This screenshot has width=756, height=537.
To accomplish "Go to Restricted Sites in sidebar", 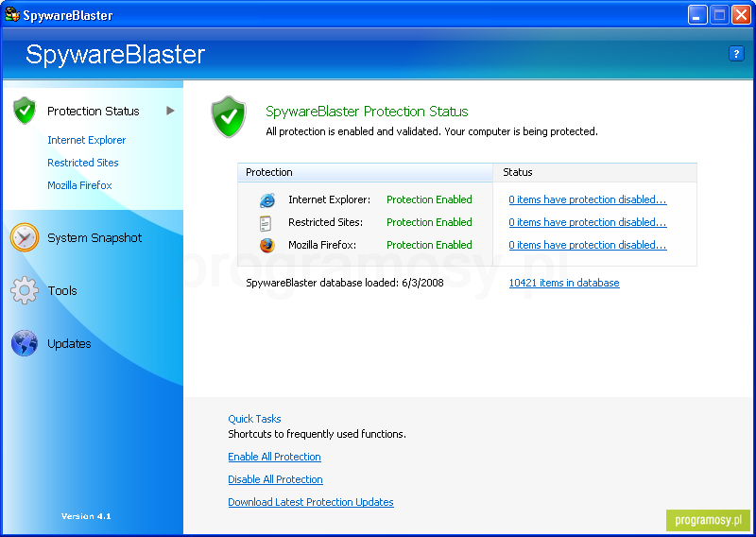I will click(x=83, y=163).
